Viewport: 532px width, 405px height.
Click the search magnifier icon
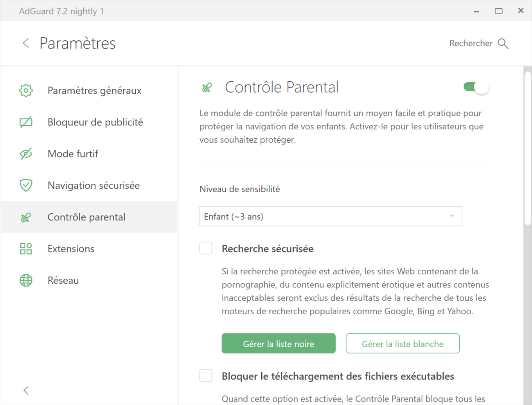tap(503, 43)
